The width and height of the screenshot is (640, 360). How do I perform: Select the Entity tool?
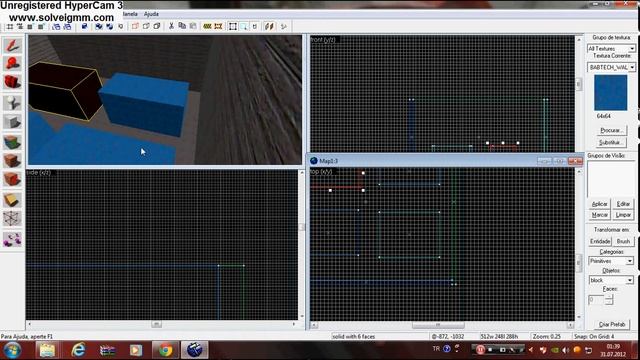pyautogui.click(x=12, y=102)
